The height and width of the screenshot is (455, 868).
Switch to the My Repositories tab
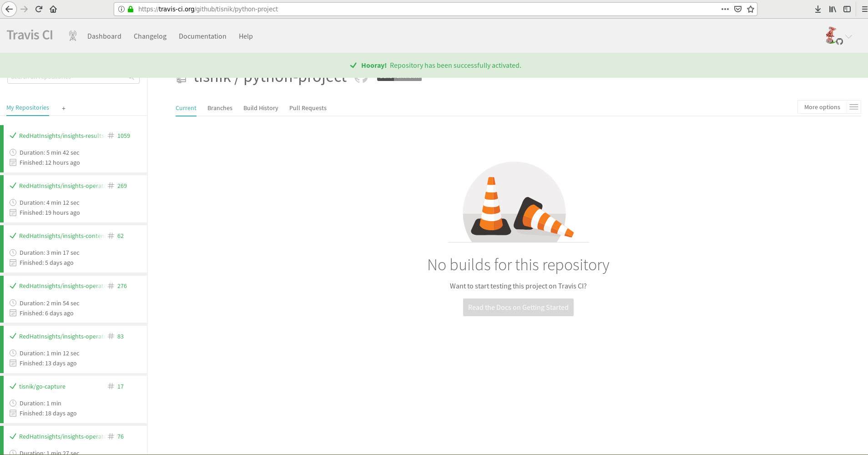pos(28,108)
